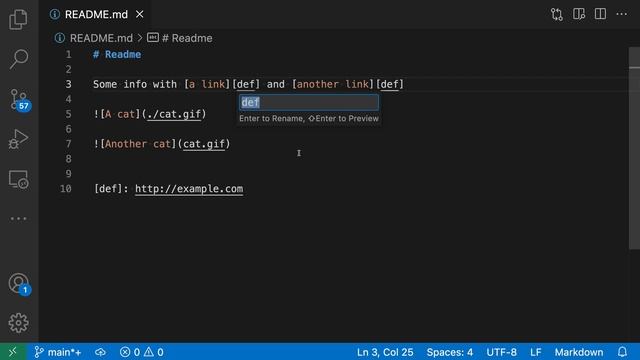Click line number 5 in the gutter
Image resolution: width=640 pixels, height=360 pixels.
[x=69, y=114]
